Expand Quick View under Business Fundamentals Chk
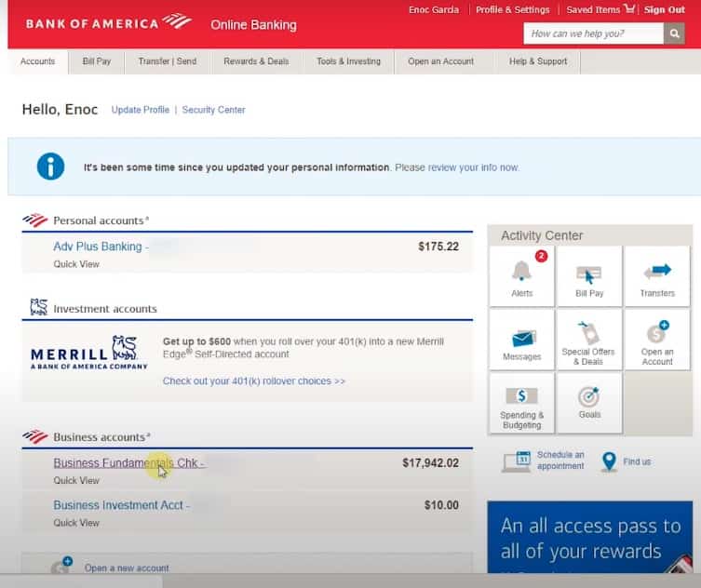This screenshot has height=588, width=701. [76, 480]
